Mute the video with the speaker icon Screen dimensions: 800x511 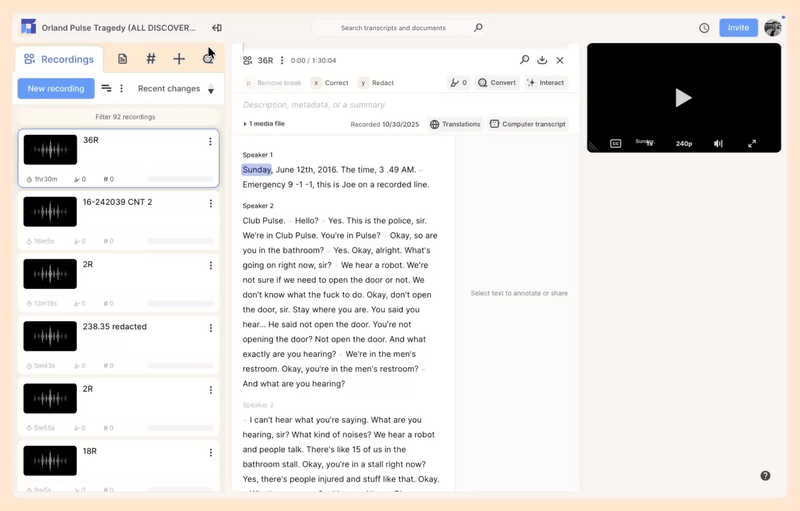click(718, 143)
